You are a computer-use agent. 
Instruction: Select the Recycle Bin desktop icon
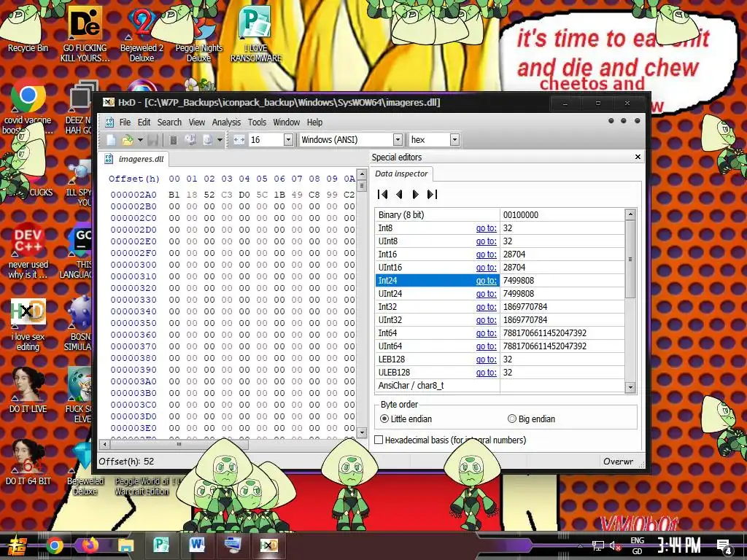(x=28, y=29)
